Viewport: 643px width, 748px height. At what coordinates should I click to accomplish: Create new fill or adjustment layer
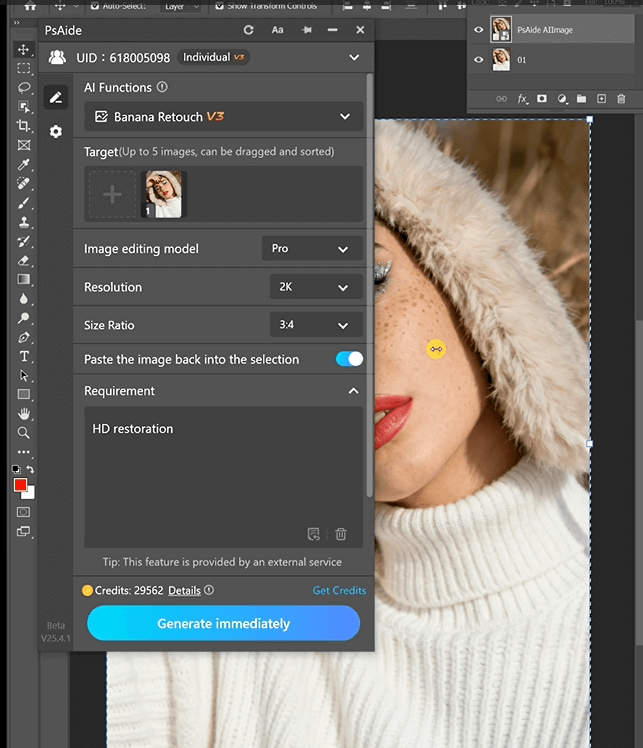point(562,99)
